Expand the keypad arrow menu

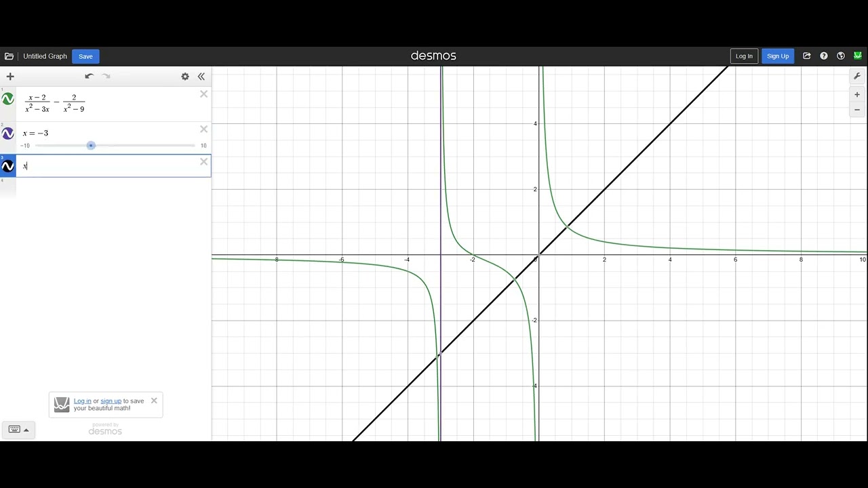pos(26,430)
